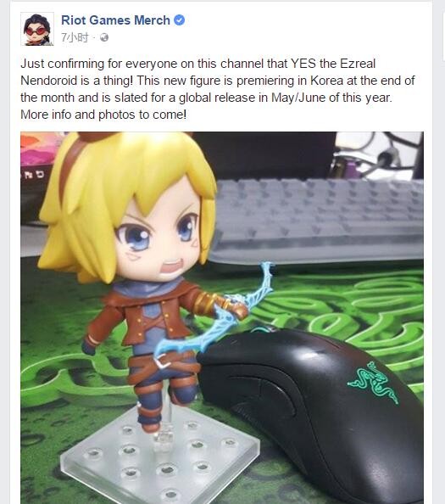Open the Riot Games Merch profile avatar
Viewport: 445px width, 504px height.
[37, 29]
